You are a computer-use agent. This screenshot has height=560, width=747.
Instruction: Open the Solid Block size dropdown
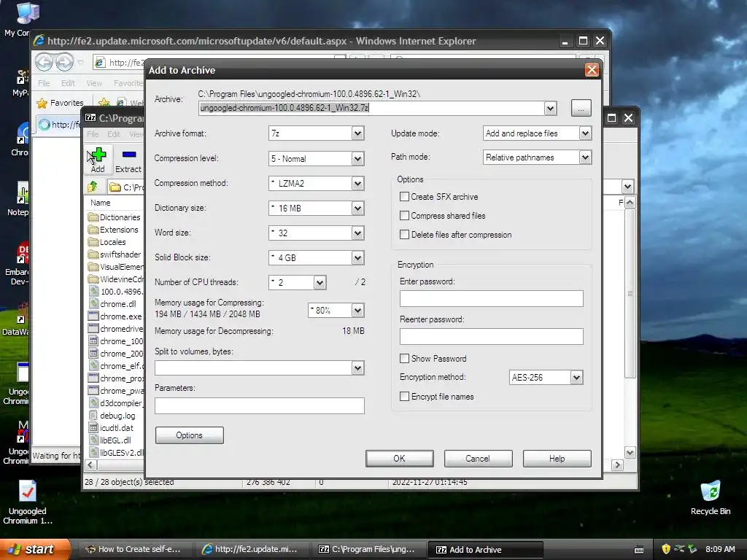click(357, 257)
